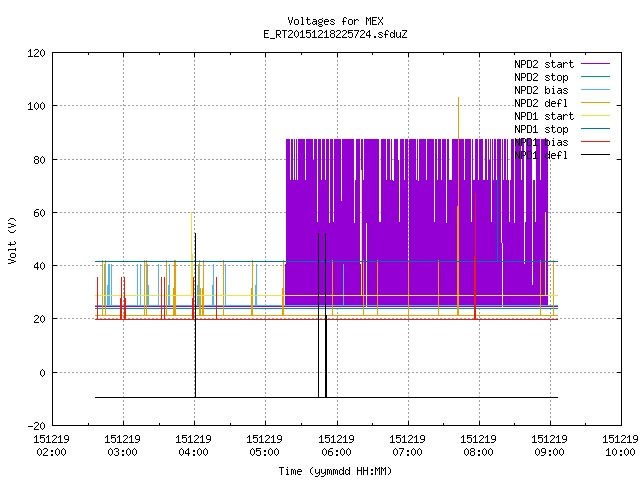Select the 'NPD2 defl' legend label
Image resolution: width=640 pixels, height=480 pixels.
click(x=541, y=103)
